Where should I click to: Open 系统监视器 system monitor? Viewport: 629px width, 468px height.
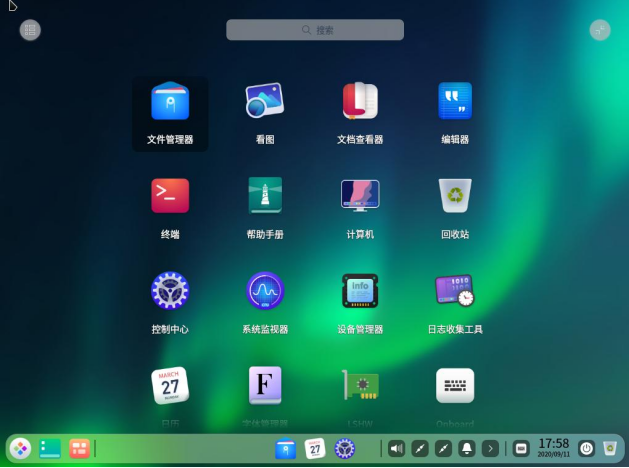pyautogui.click(x=265, y=292)
